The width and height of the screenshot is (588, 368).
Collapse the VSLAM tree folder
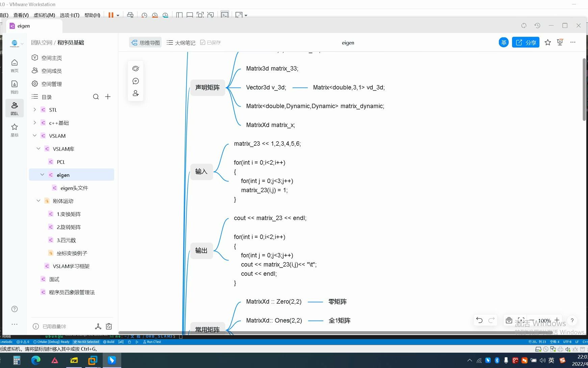click(34, 136)
